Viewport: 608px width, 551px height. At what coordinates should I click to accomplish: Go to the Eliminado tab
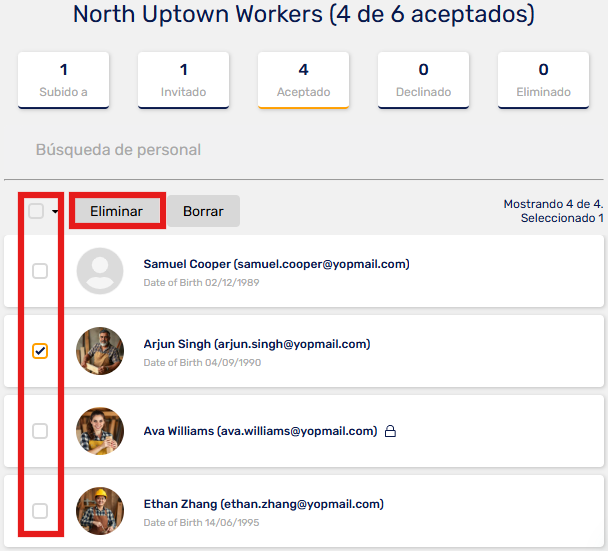[x=543, y=80]
